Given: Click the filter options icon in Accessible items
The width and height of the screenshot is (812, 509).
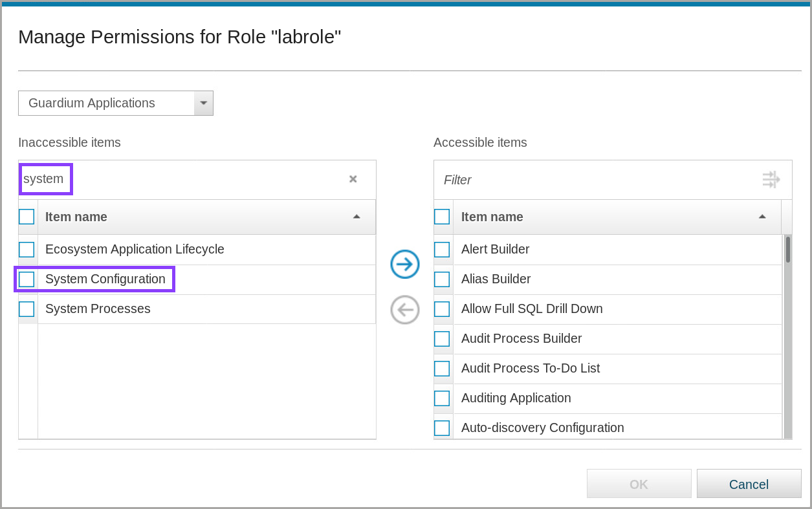Looking at the screenshot, I should point(771,179).
